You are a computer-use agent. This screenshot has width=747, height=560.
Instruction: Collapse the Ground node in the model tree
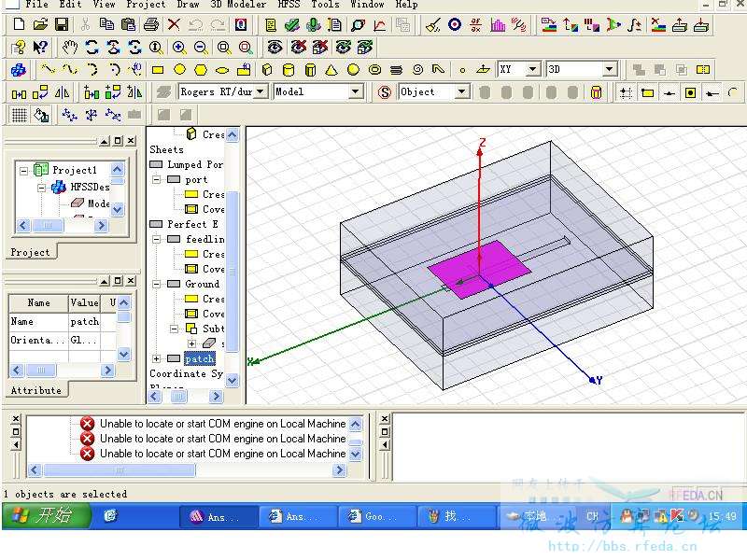[157, 284]
